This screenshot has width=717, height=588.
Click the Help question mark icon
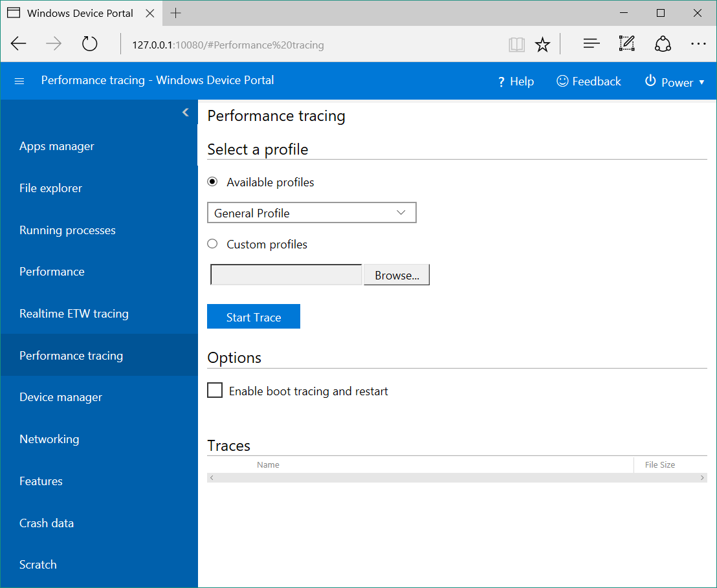tap(500, 81)
